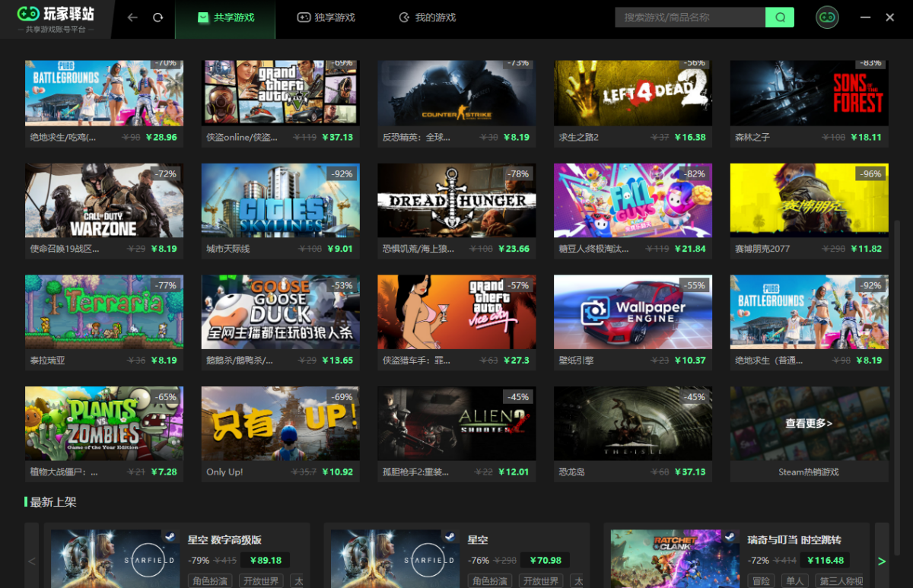This screenshot has height=588, width=913.
Task: Click the 玩家驿站 logo icon
Action: pos(28,13)
